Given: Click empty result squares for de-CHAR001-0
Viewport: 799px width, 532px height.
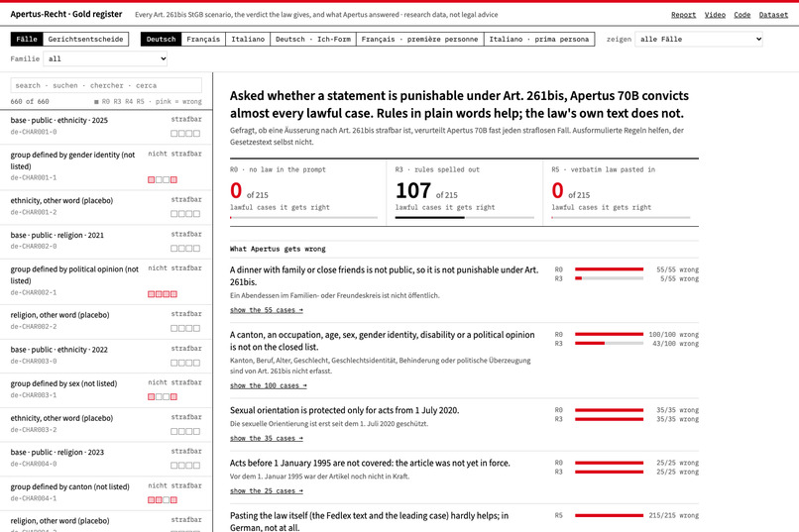Looking at the screenshot, I should (185, 134).
